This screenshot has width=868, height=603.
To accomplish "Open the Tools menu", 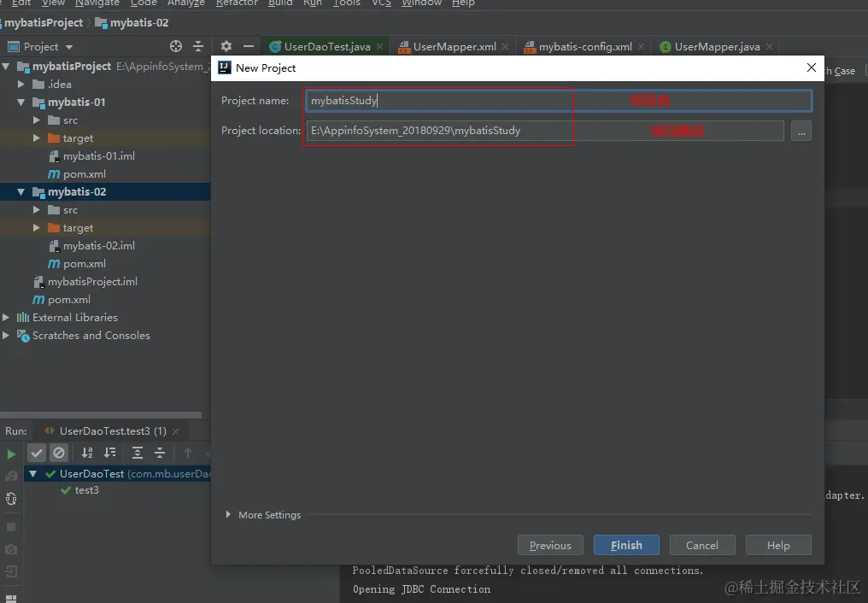I will point(347,3).
